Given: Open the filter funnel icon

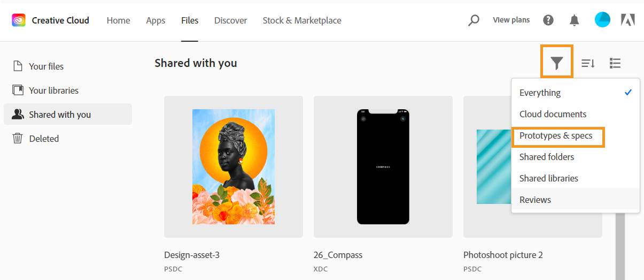Looking at the screenshot, I should [x=557, y=63].
